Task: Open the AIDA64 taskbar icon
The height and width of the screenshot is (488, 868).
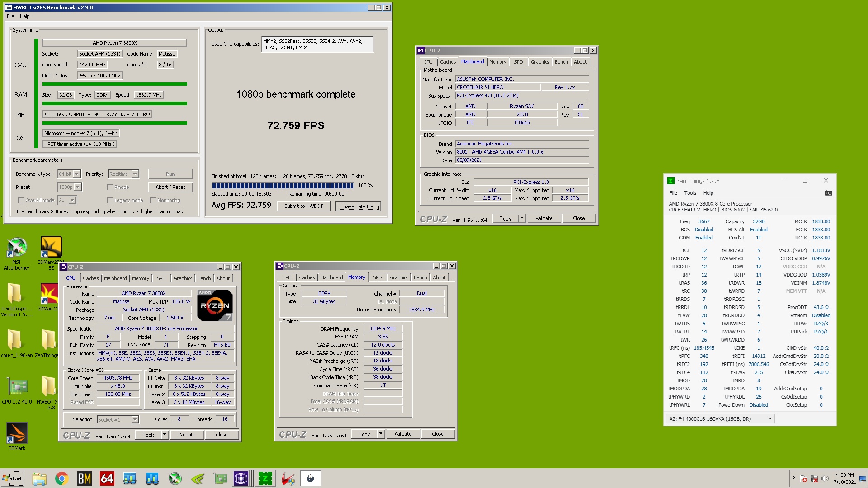Action: 107,479
